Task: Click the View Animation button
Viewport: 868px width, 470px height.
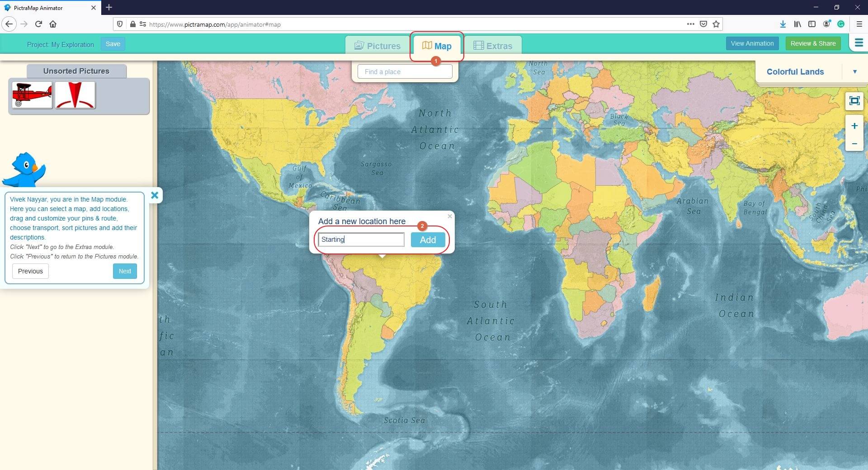Action: (x=752, y=43)
